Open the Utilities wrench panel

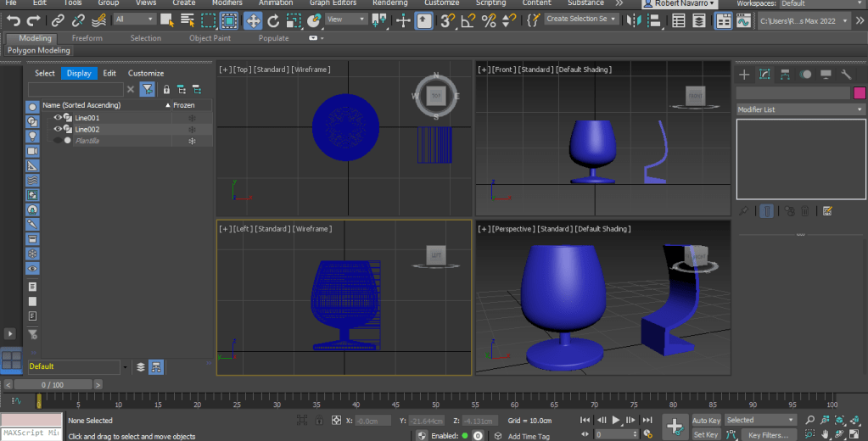pos(845,75)
